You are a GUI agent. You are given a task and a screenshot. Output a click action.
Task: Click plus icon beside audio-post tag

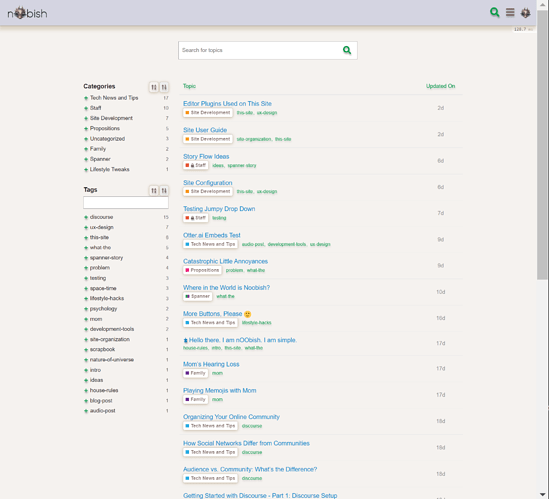(86, 411)
